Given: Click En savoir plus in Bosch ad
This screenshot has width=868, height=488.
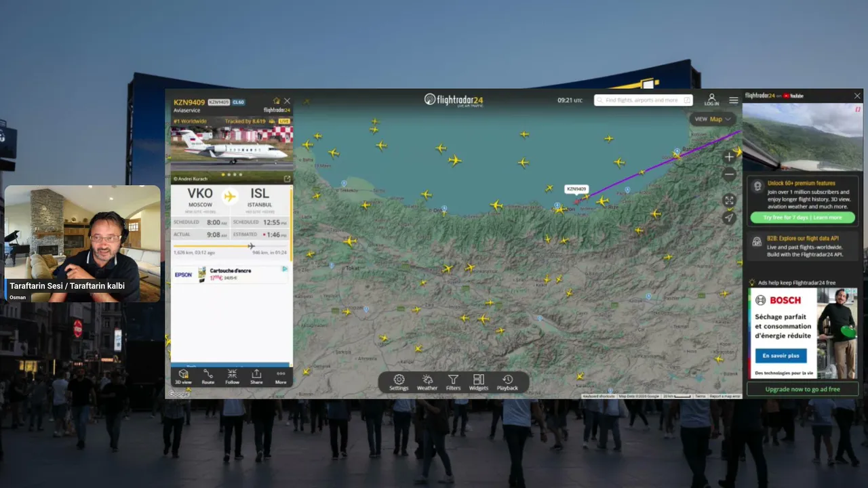Looking at the screenshot, I should point(781,356).
